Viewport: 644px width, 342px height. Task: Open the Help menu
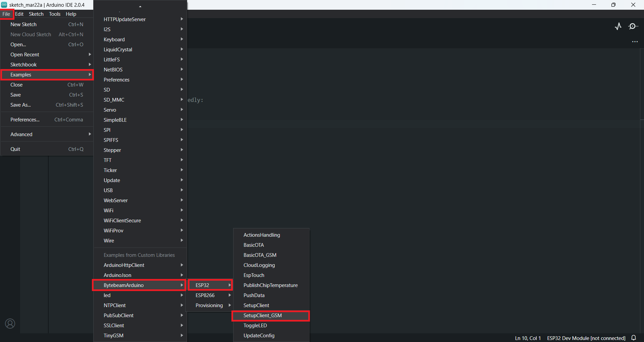[x=71, y=14]
